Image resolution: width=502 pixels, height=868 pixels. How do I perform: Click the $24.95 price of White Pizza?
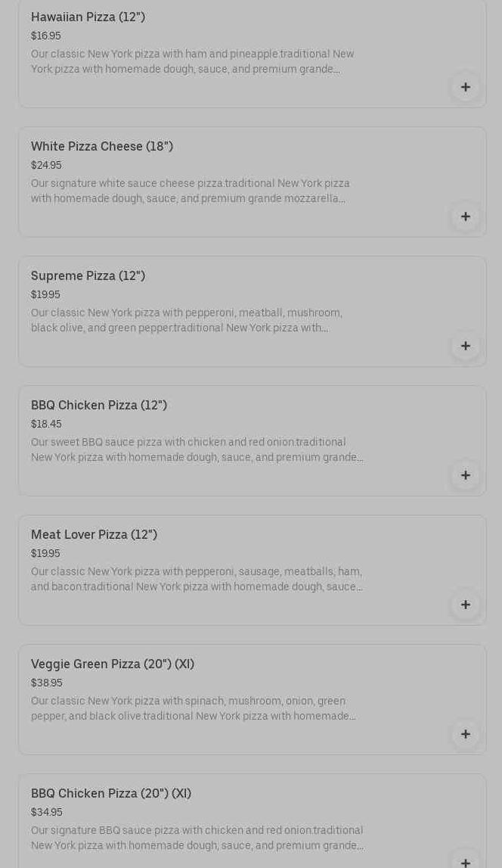tap(46, 166)
